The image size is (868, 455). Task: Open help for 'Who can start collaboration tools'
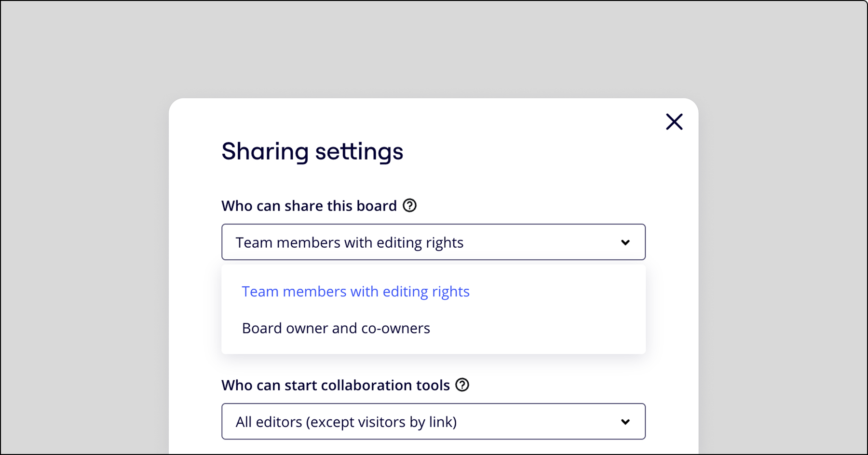tap(462, 385)
